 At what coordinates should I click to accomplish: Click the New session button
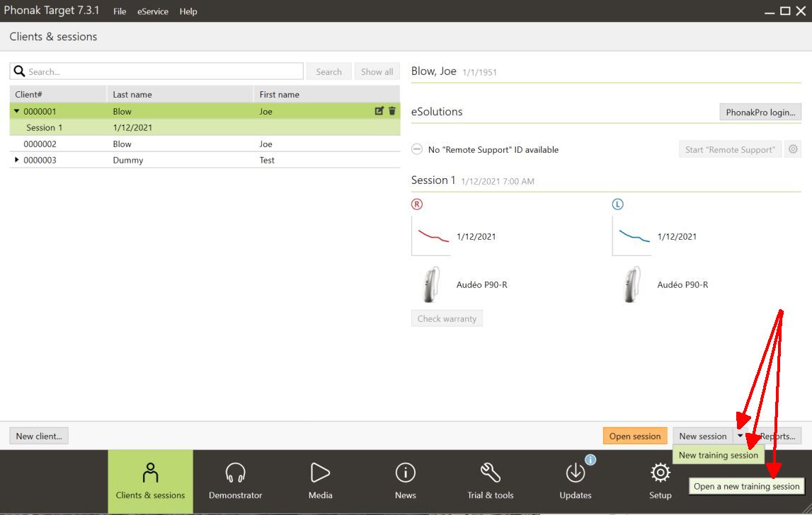703,436
